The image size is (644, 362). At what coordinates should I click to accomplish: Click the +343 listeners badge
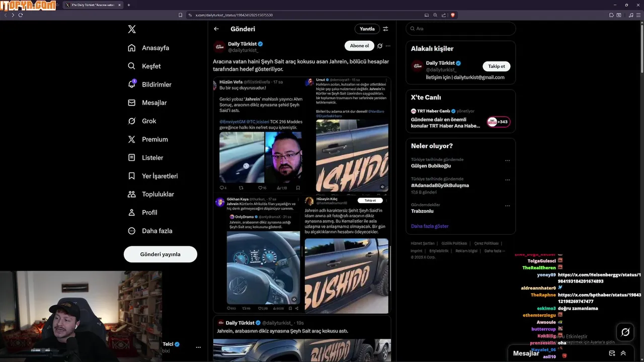point(498,122)
